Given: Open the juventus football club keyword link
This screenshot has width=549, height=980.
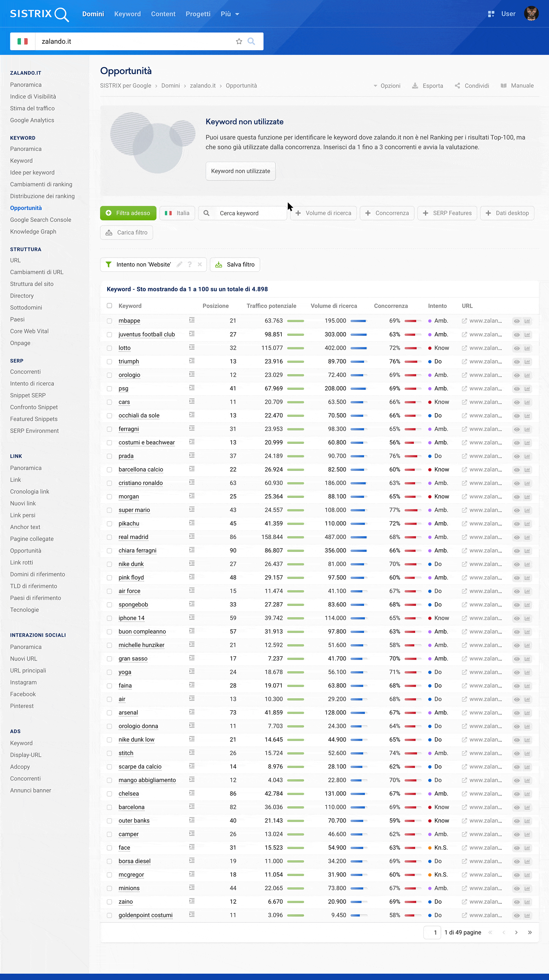Looking at the screenshot, I should point(147,334).
